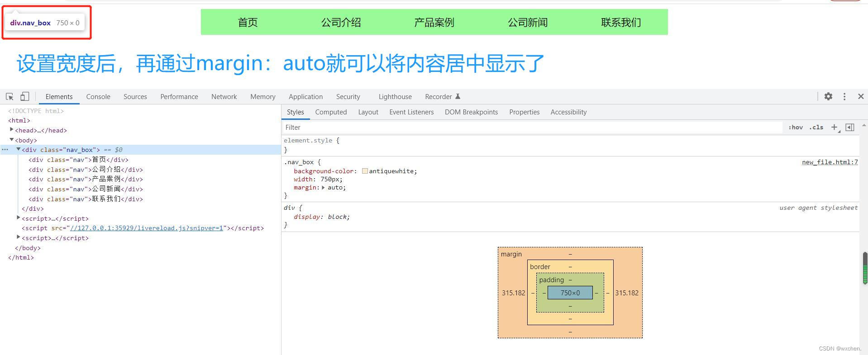
Task: Switch to the Elements tab
Action: (59, 97)
